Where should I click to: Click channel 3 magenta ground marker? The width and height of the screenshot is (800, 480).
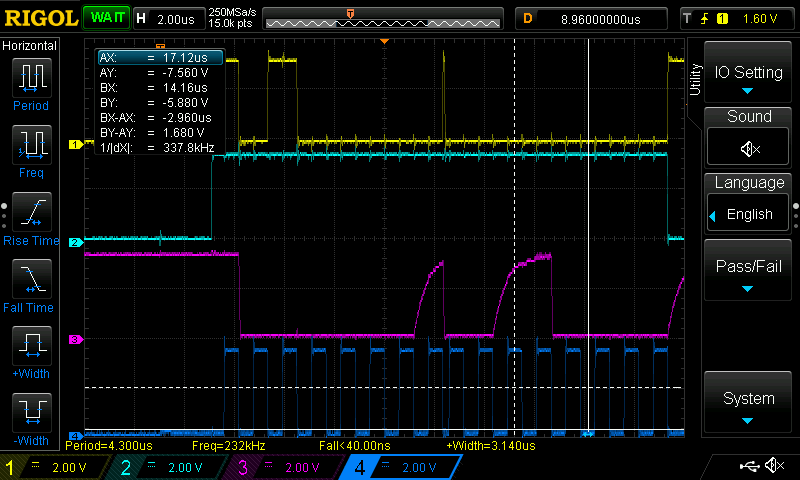point(76,339)
